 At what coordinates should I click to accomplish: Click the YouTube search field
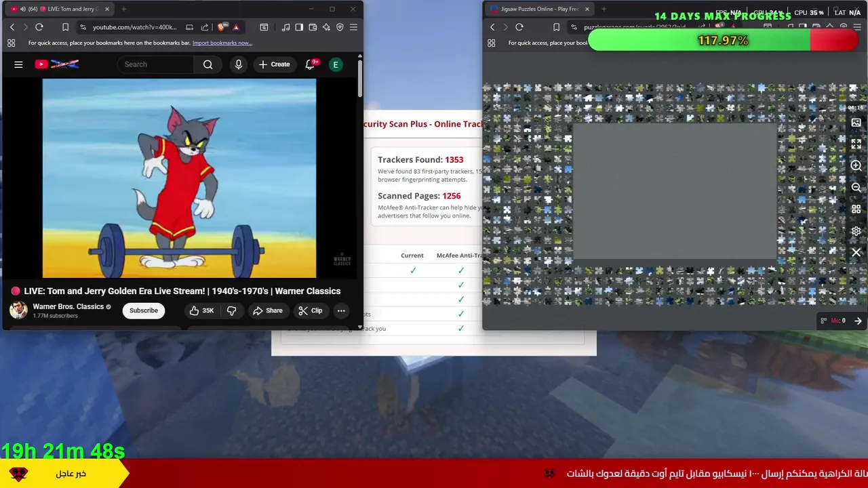[156, 64]
